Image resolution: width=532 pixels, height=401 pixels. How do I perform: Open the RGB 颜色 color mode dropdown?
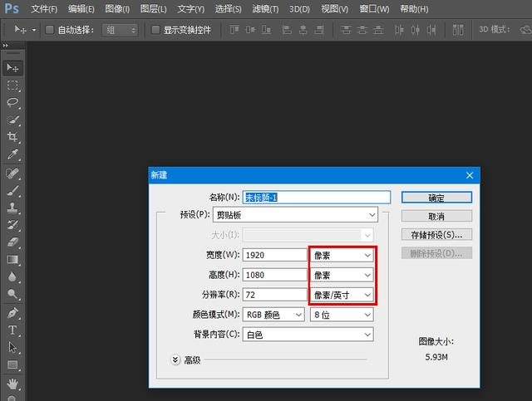(x=273, y=315)
